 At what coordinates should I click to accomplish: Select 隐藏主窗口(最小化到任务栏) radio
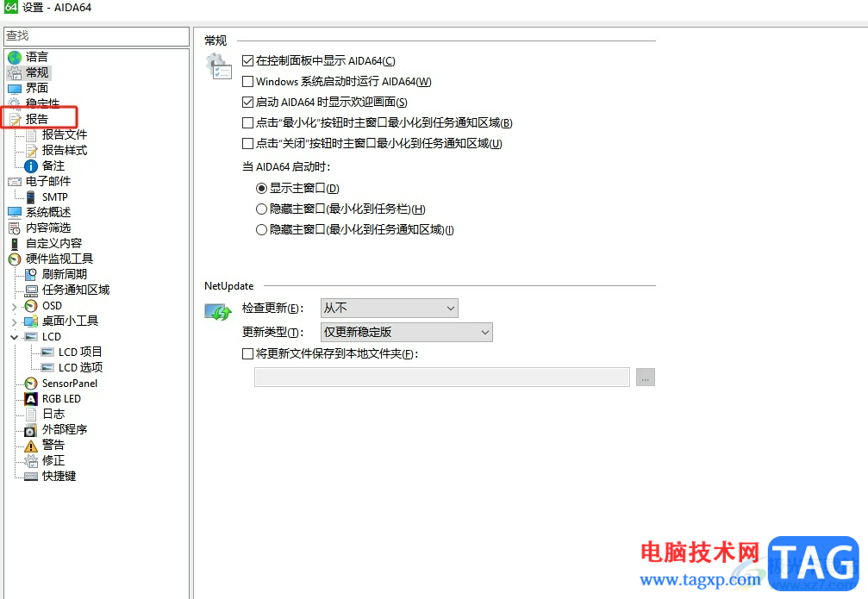[261, 209]
